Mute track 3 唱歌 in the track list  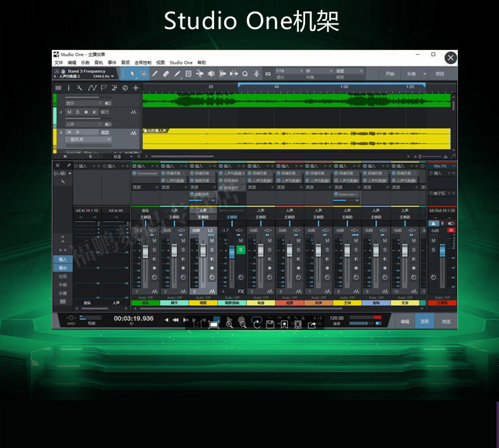pos(69,132)
